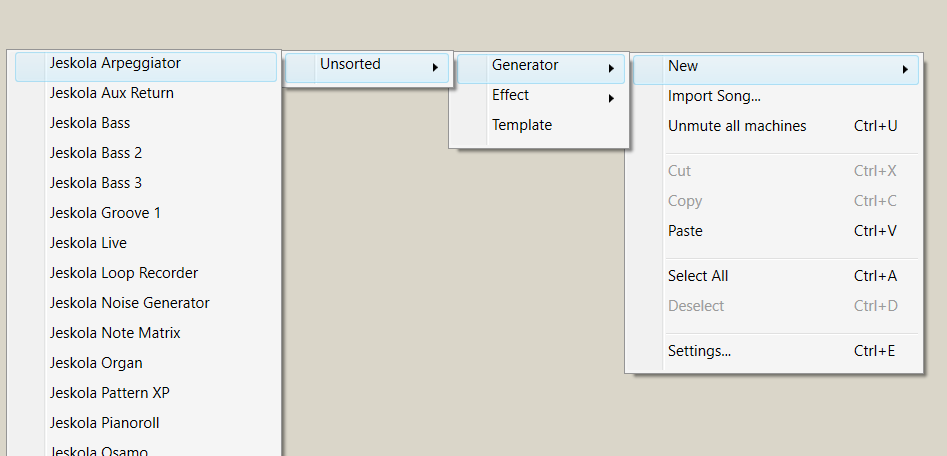
Task: Paste from the context menu
Action: click(x=686, y=231)
